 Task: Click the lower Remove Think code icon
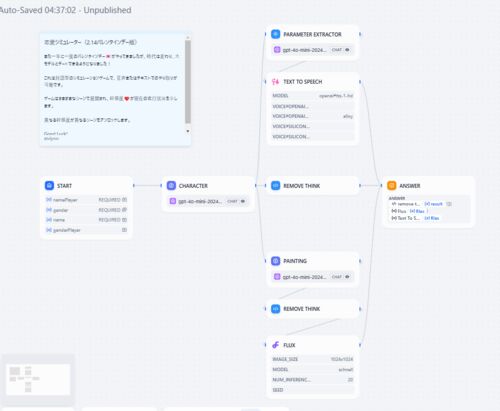pyautogui.click(x=276, y=309)
